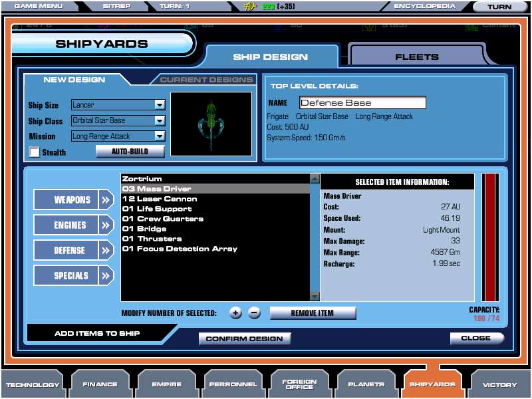This screenshot has width=532, height=399.
Task: Open the Engines component category
Action: pos(73,225)
